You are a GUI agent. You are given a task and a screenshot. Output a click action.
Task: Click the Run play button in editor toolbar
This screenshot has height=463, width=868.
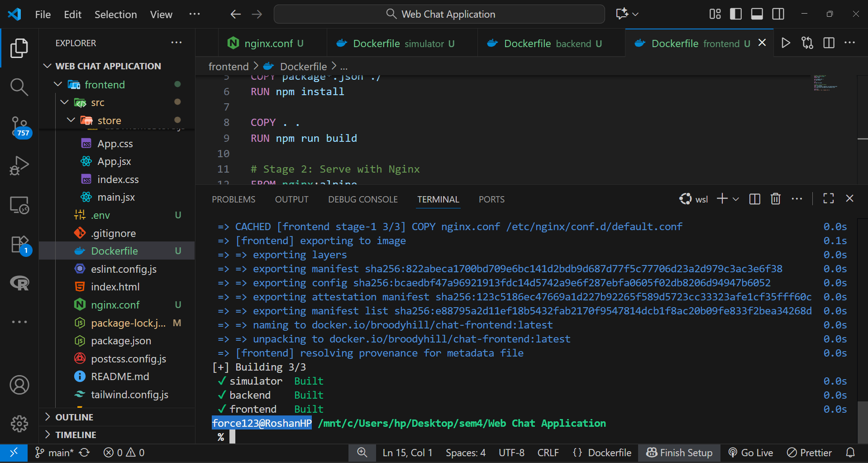[x=786, y=43]
